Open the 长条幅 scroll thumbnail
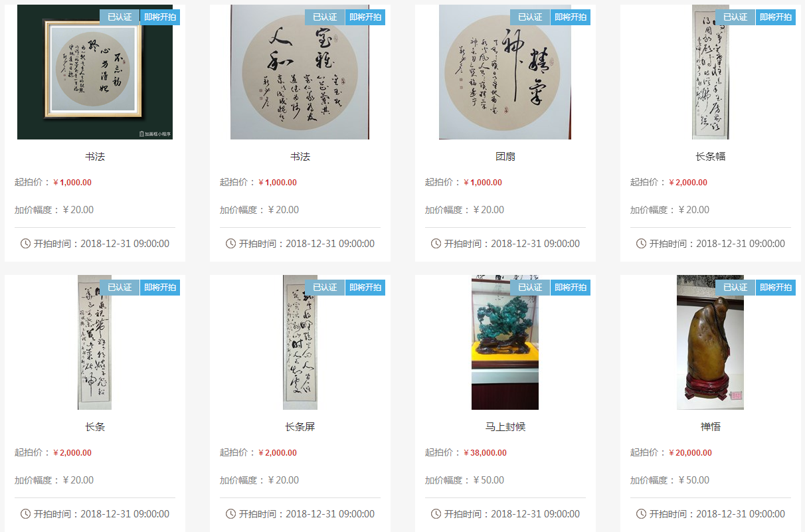 [710, 72]
